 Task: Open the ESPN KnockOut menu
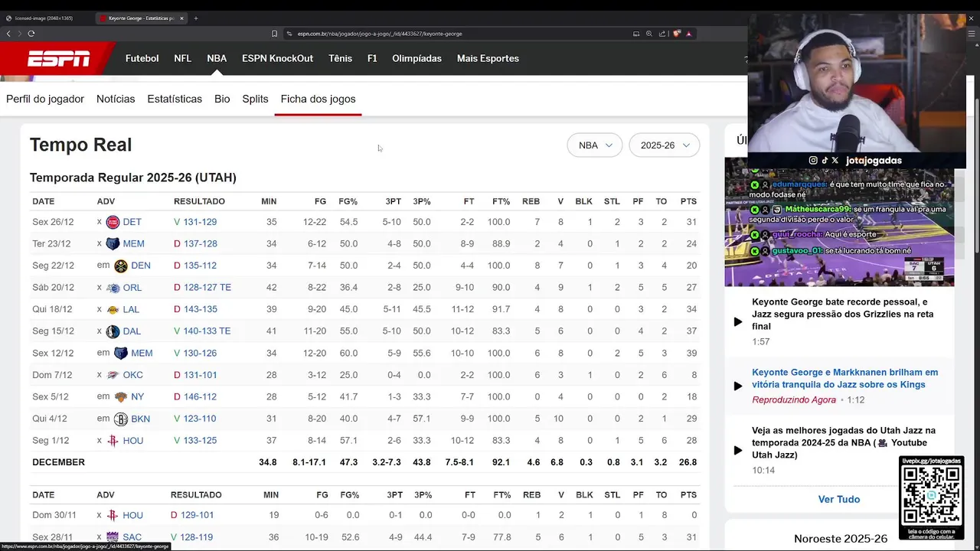click(x=277, y=58)
